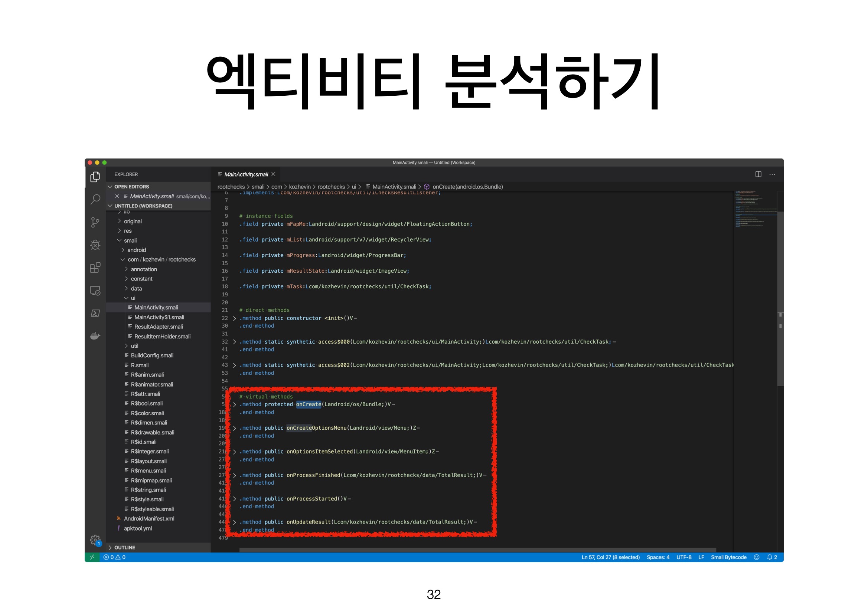Unfold the onCreate method fold arrow
Viewport: 868px width, 613px height.
[x=235, y=405]
